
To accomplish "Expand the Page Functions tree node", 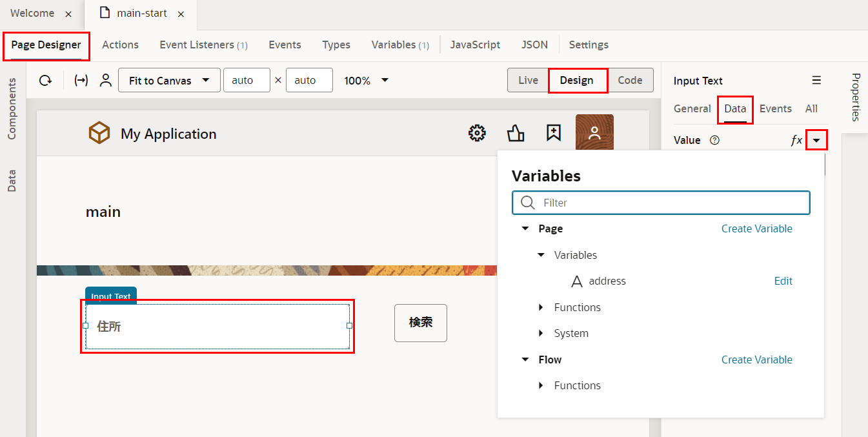I will [541, 307].
